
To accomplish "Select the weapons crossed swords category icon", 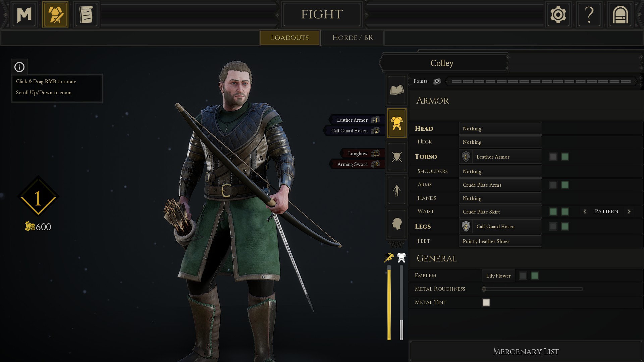I will click(x=397, y=157).
